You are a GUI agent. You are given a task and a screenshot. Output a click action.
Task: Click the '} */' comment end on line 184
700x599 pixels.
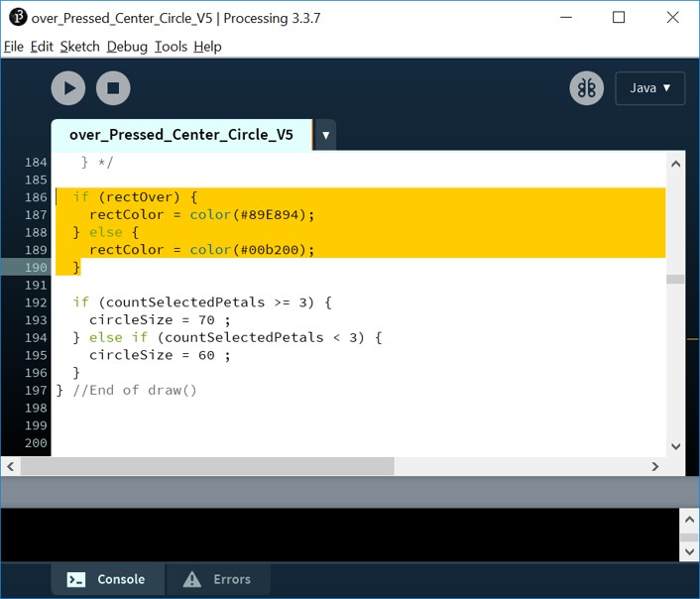click(x=97, y=162)
